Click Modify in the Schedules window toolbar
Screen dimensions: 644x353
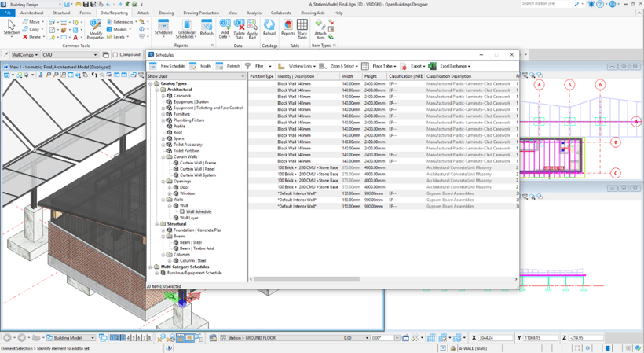click(201, 66)
